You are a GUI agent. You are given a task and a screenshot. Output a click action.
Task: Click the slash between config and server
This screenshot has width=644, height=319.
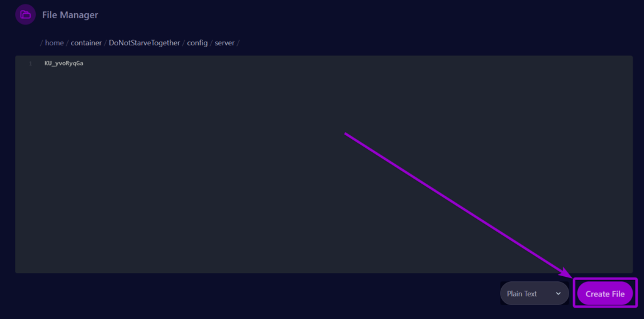coord(211,43)
